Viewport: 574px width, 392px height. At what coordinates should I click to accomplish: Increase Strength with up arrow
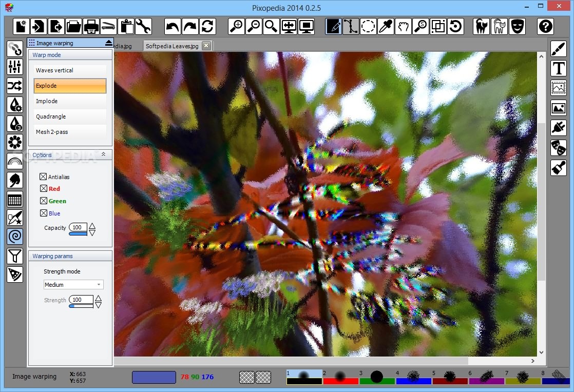98,299
